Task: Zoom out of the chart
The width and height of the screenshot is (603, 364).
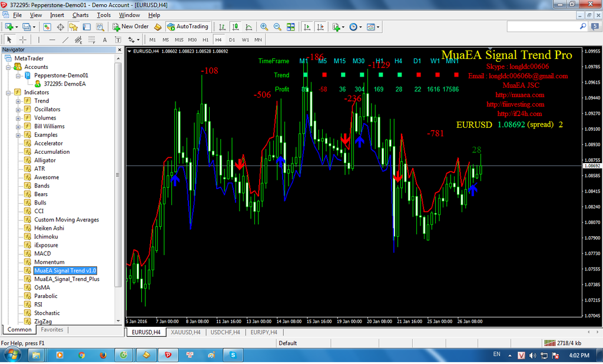Action: click(x=277, y=27)
